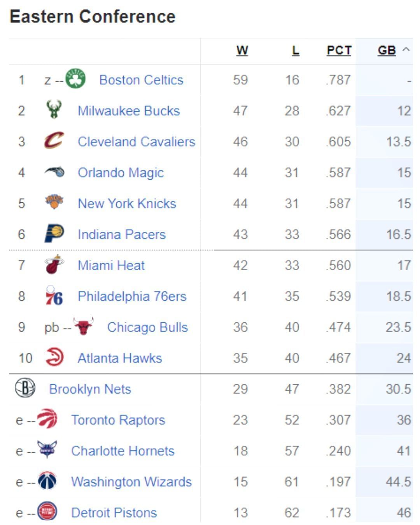The height and width of the screenshot is (525, 420).
Task: Click the Boston Celtics logo icon
Action: coord(75,79)
